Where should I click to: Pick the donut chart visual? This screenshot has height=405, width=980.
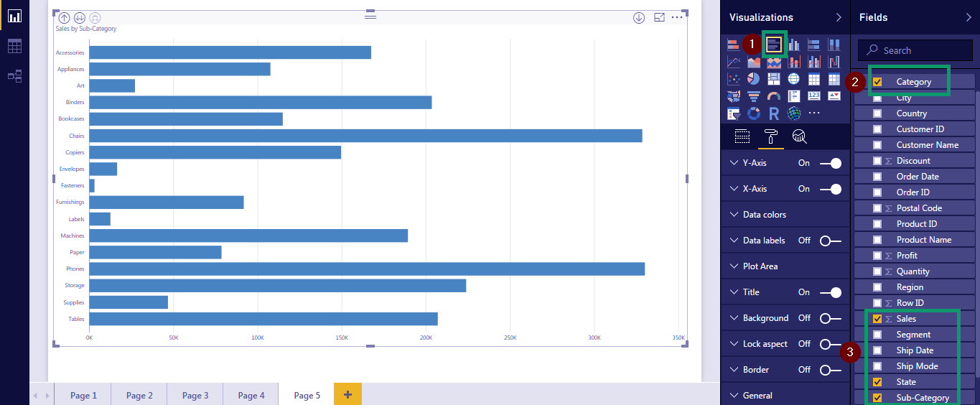754,113
